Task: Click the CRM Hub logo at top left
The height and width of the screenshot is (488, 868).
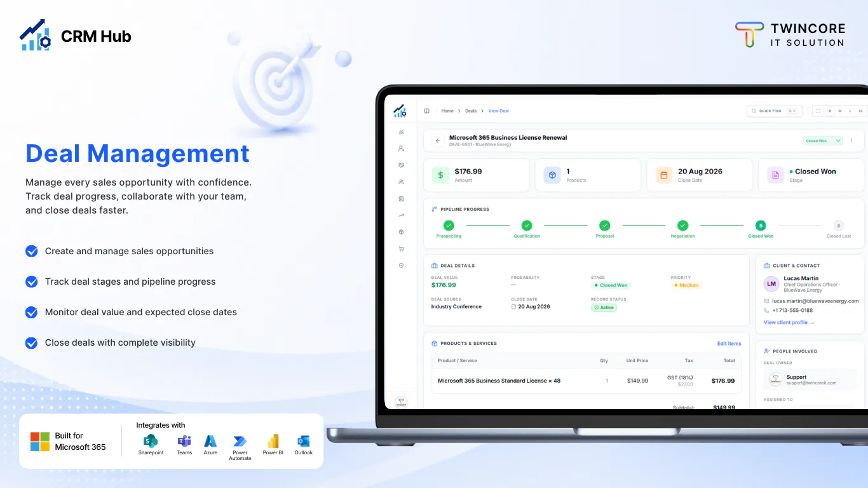Action: coord(75,36)
